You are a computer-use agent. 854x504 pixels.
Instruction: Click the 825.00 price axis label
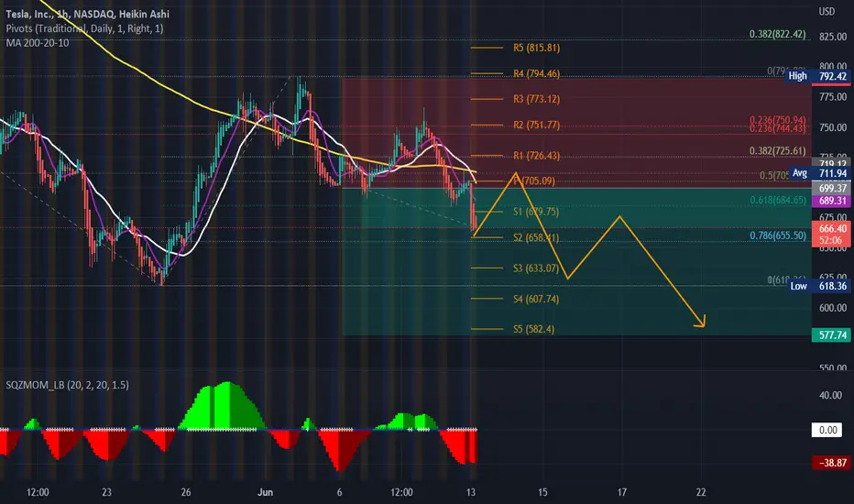(833, 37)
